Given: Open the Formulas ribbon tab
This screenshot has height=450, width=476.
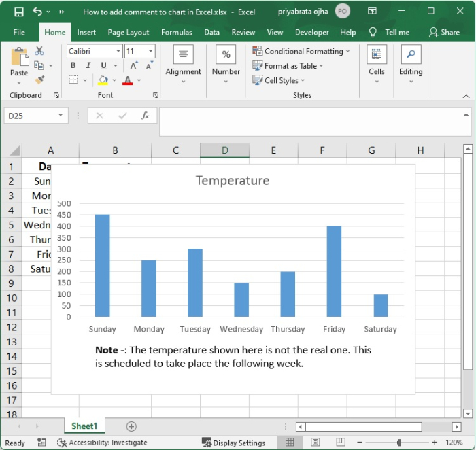Looking at the screenshot, I should [x=177, y=32].
